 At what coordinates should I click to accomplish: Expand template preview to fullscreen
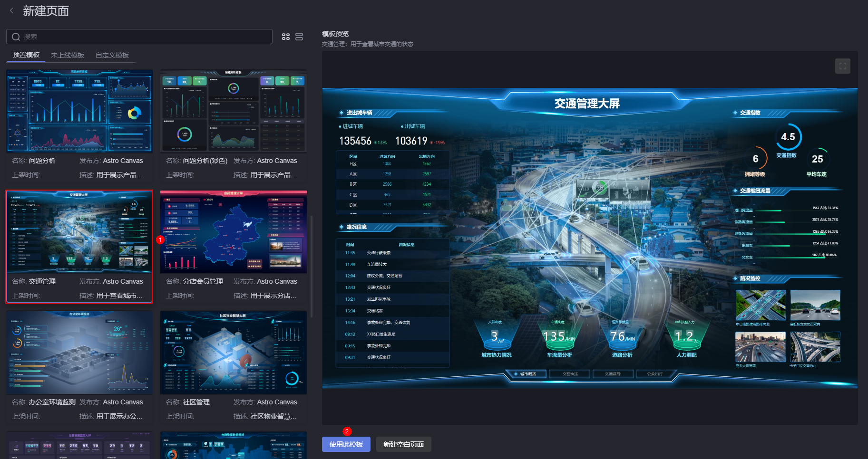(x=842, y=66)
